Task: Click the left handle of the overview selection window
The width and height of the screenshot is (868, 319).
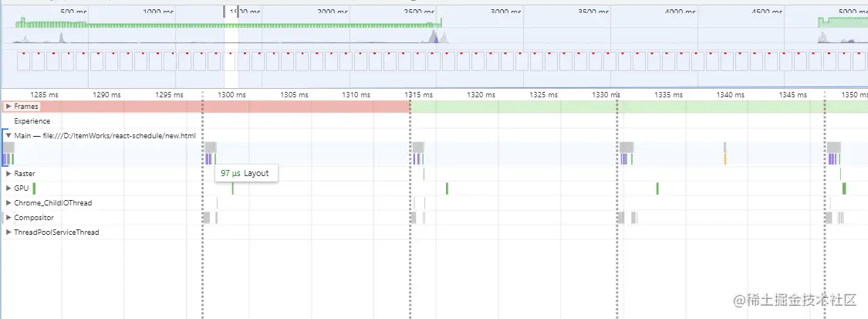Action: 225,11
